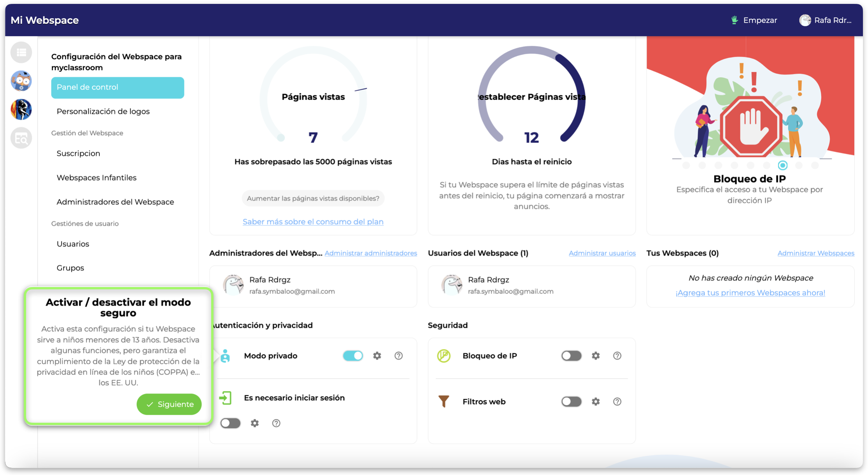Viewport: 868px width, 475px height.
Task: Click the search Webspaces icon in left rail
Action: 21,138
